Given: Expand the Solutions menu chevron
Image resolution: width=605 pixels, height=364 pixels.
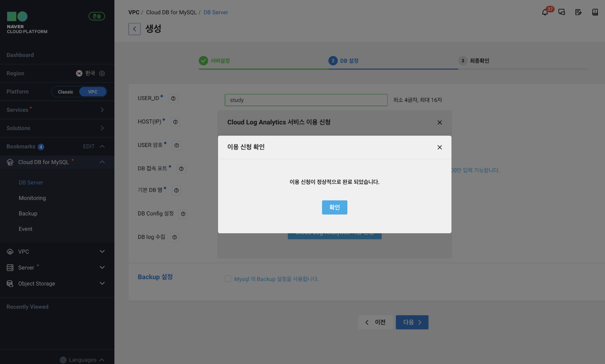Looking at the screenshot, I should [102, 128].
